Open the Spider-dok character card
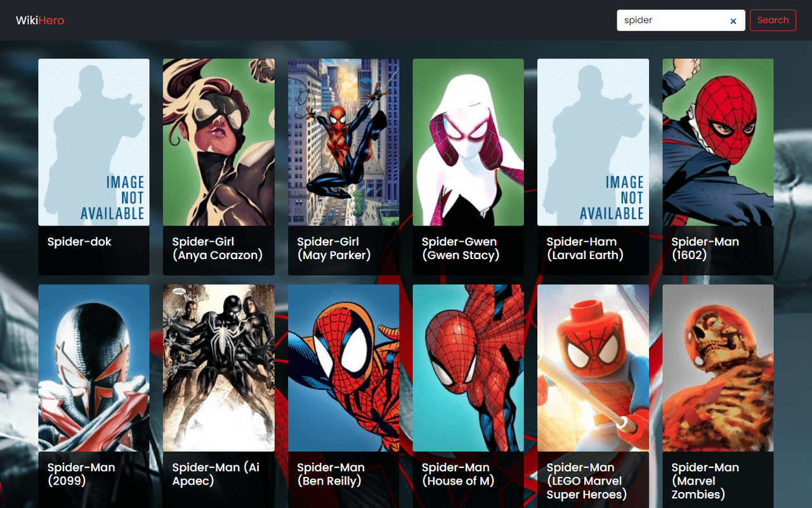 pos(93,141)
